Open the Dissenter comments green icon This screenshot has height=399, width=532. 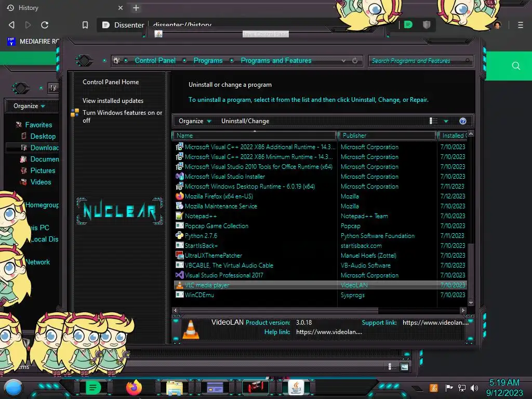pos(408,24)
